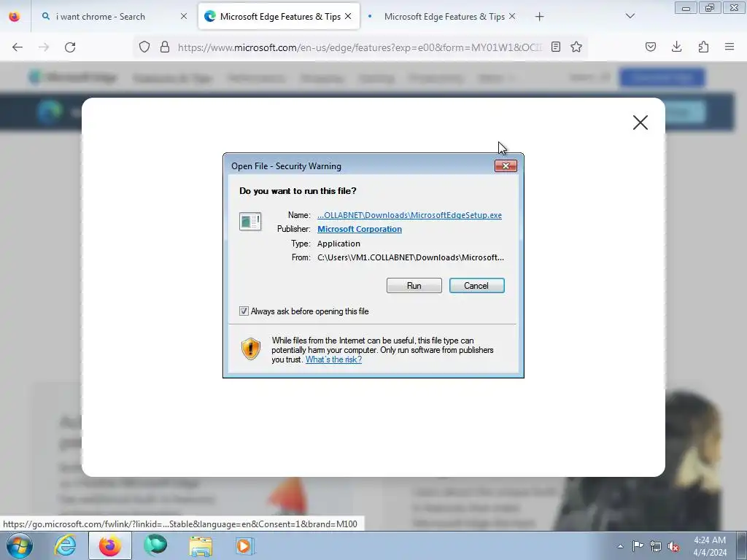Open the Windows Start menu orb
The image size is (747, 560).
click(20, 545)
